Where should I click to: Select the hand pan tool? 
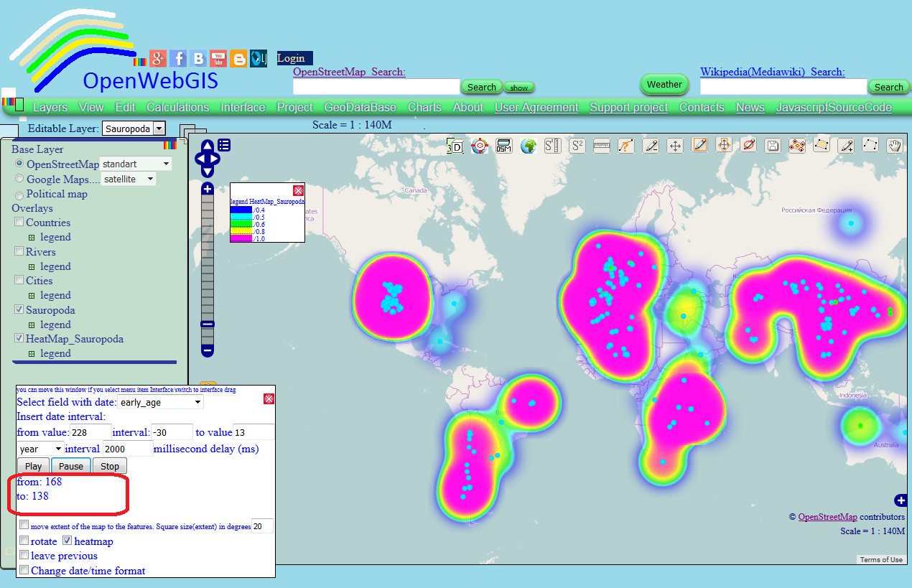pos(894,145)
